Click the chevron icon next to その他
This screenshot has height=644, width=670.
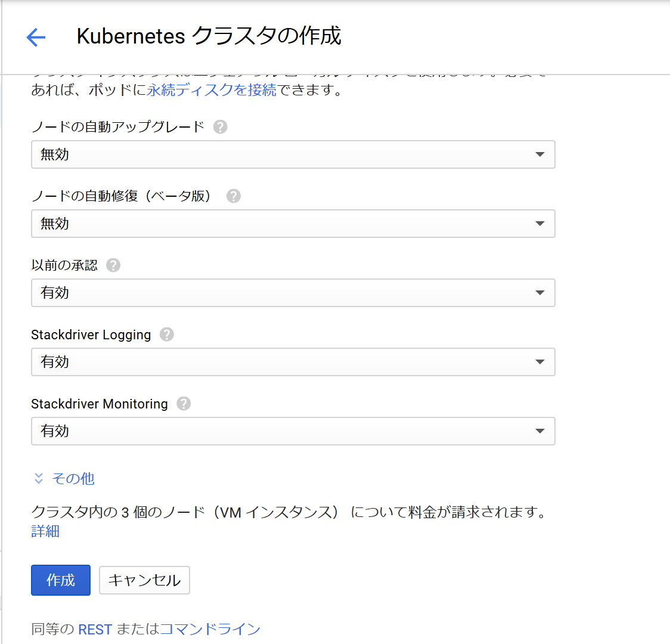point(38,478)
